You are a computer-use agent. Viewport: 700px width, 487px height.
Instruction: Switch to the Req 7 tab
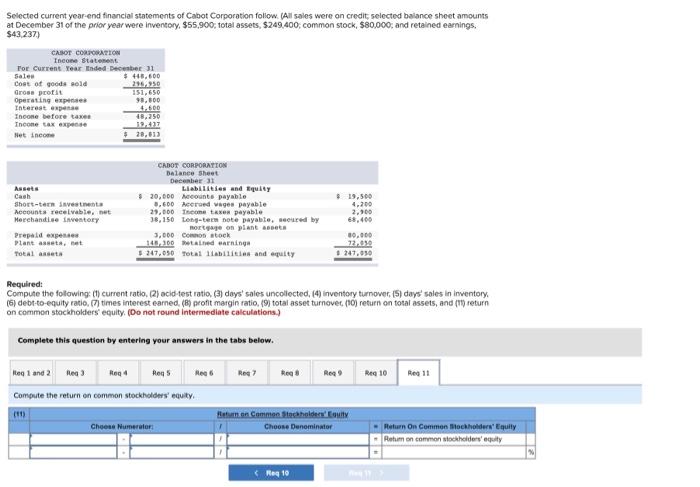[x=247, y=373]
